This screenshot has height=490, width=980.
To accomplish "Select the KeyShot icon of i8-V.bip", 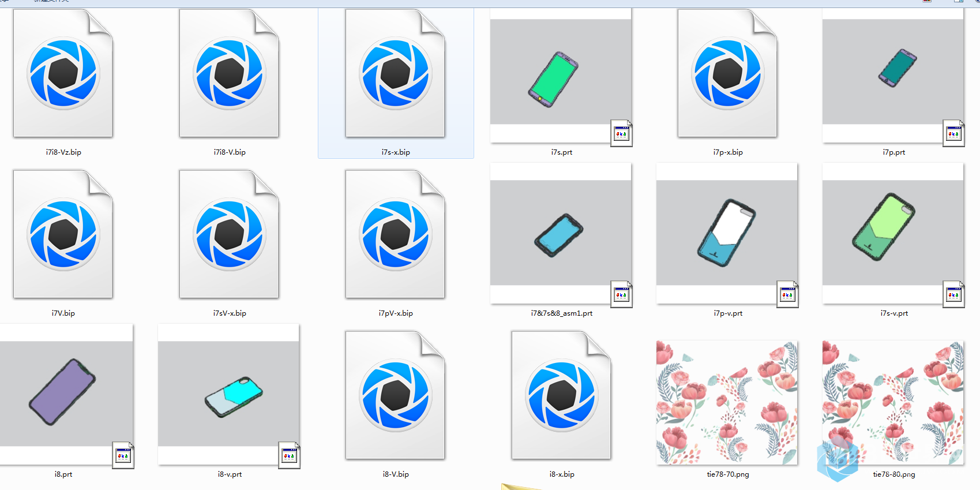I will 395,395.
